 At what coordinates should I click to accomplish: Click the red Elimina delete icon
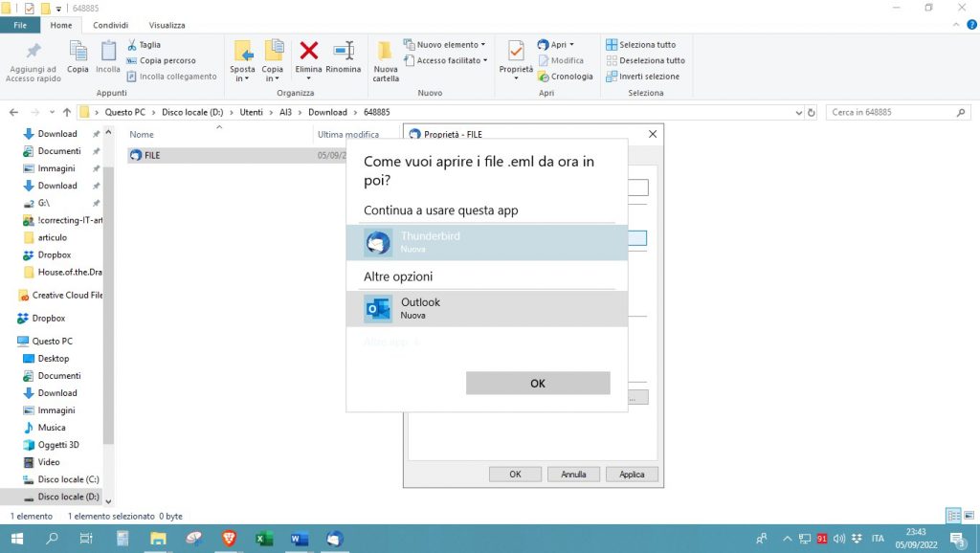tap(308, 52)
